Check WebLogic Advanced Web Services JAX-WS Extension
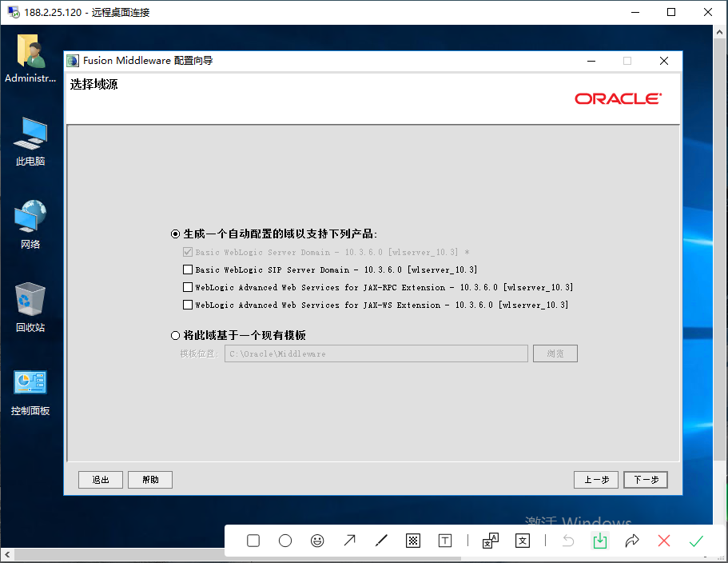 click(188, 305)
